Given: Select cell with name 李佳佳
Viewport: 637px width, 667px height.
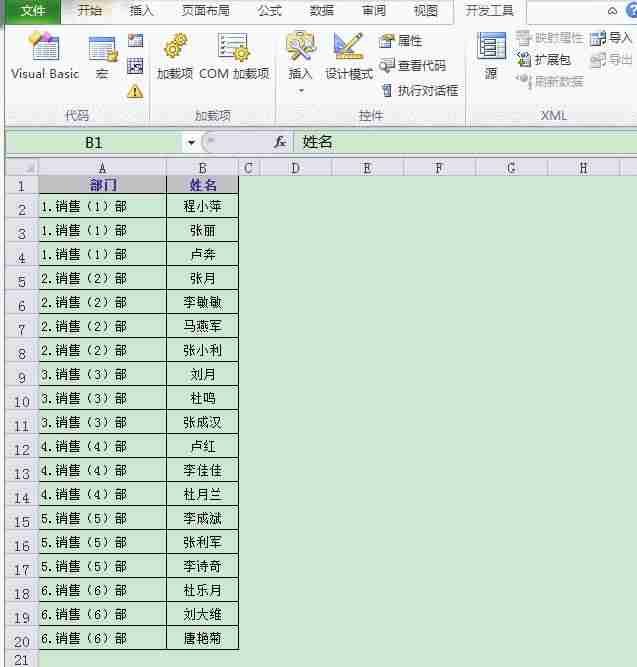Looking at the screenshot, I should pos(203,470).
